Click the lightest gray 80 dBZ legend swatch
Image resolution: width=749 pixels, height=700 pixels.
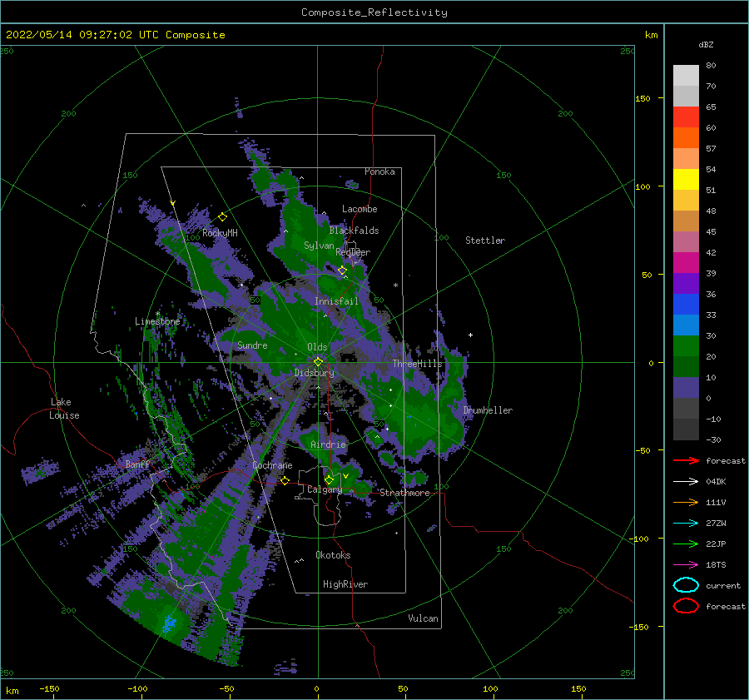[x=686, y=76]
